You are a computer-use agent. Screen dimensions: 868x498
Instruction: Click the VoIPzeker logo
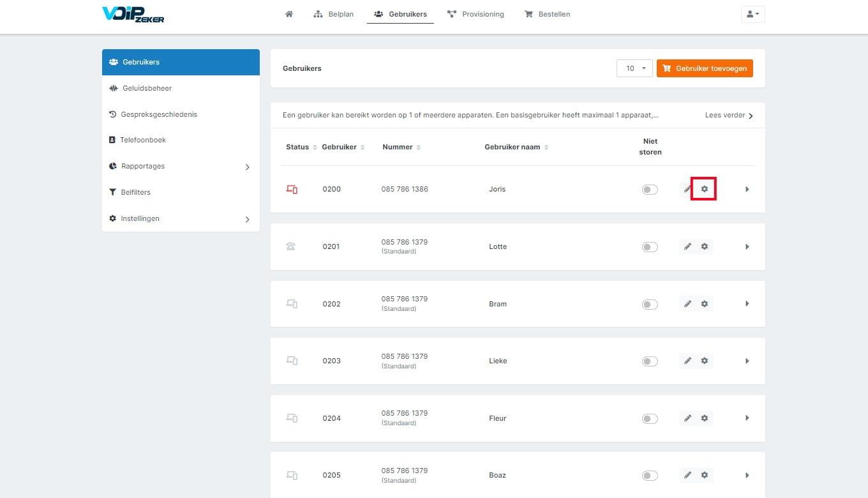point(133,14)
